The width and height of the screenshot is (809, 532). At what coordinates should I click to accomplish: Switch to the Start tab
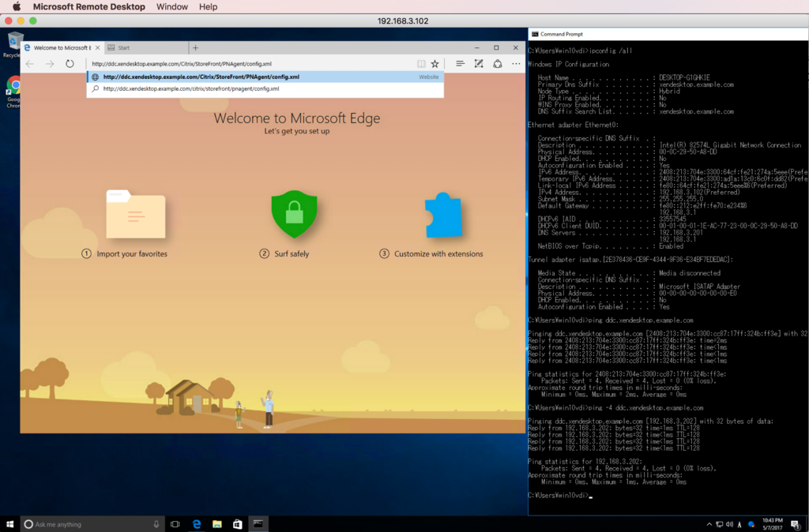click(146, 48)
